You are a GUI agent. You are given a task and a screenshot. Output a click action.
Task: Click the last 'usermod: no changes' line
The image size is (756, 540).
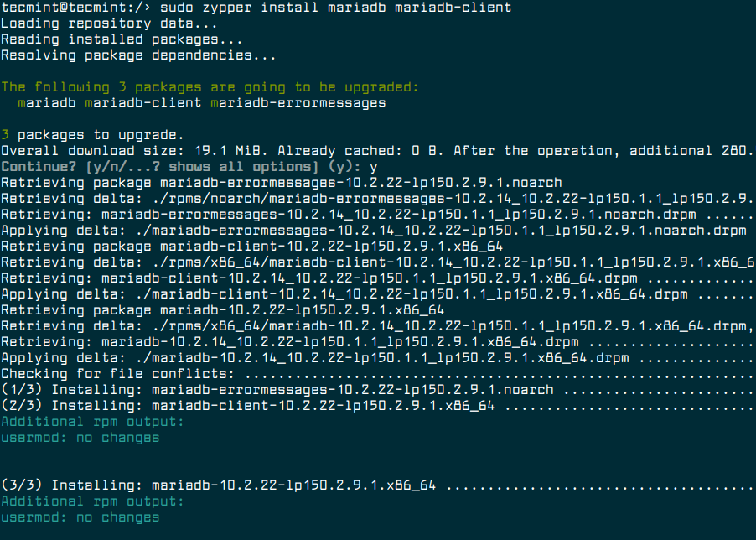click(x=80, y=517)
